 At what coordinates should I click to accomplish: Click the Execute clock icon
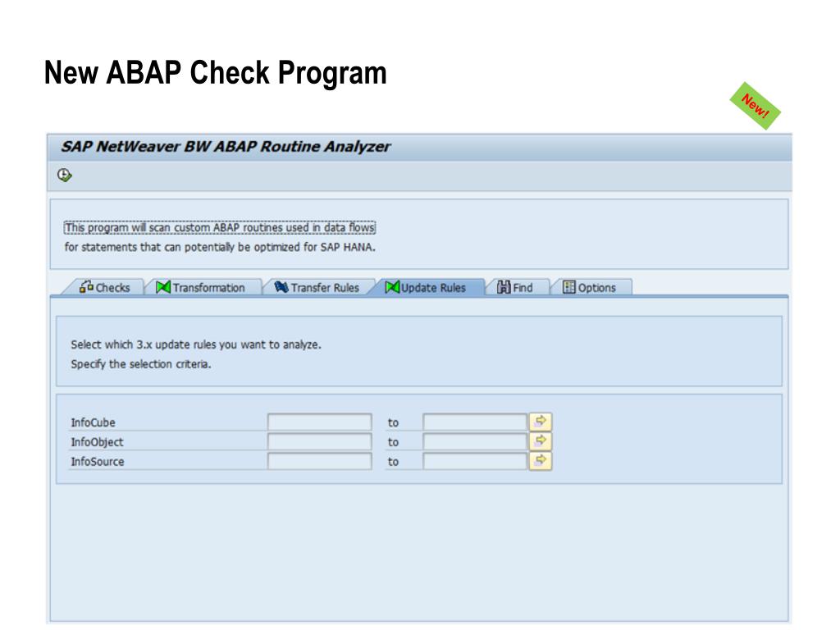[x=64, y=176]
